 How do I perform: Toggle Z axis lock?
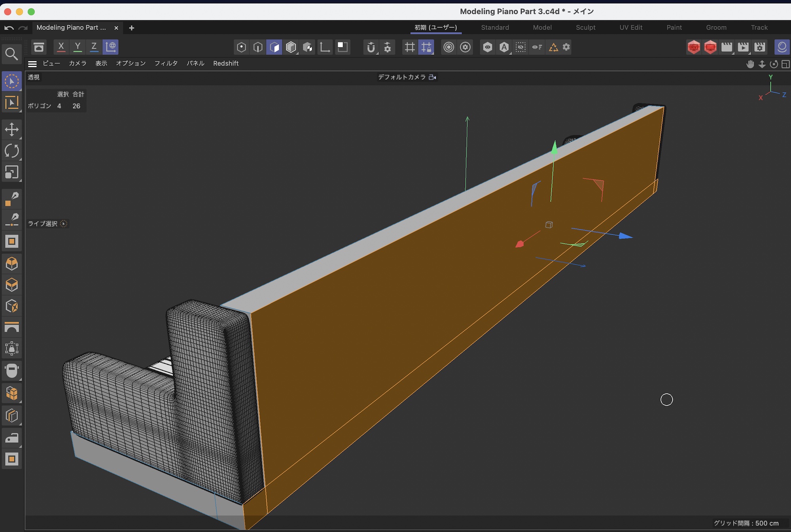click(x=94, y=47)
